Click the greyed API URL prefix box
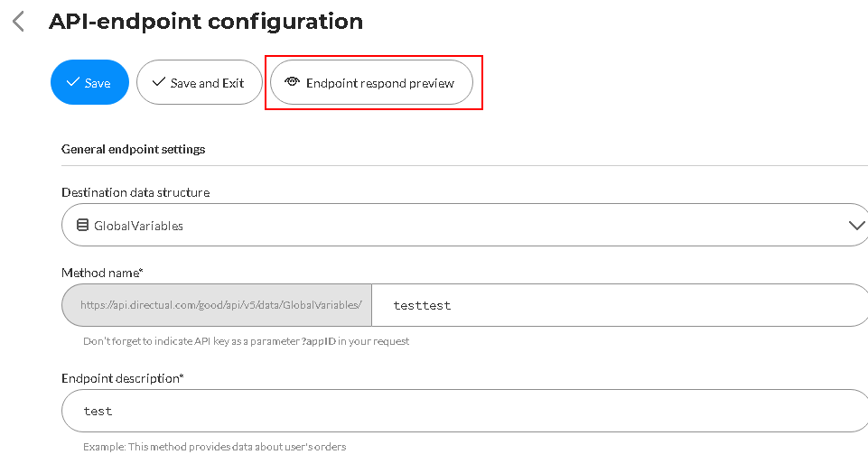This screenshot has width=868, height=473. click(217, 305)
